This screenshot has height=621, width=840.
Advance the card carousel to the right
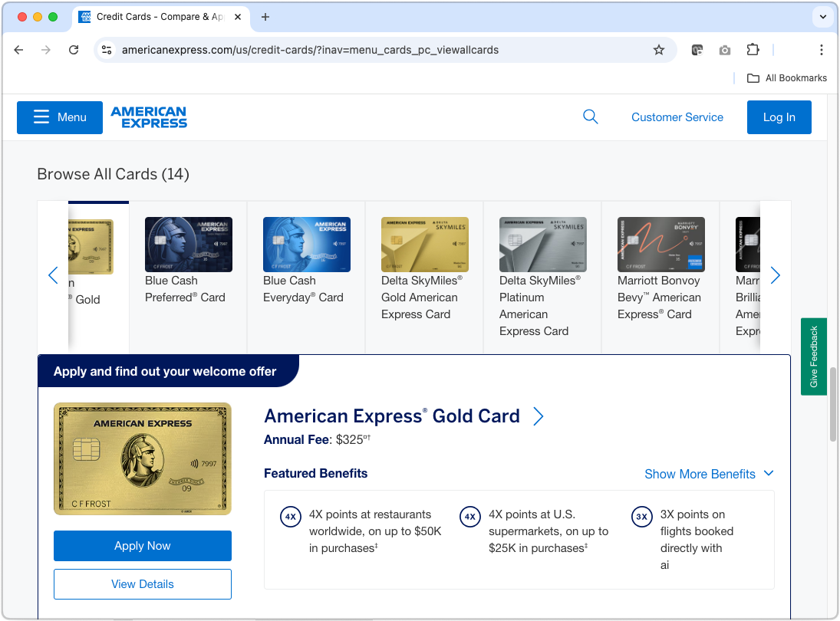click(x=776, y=276)
